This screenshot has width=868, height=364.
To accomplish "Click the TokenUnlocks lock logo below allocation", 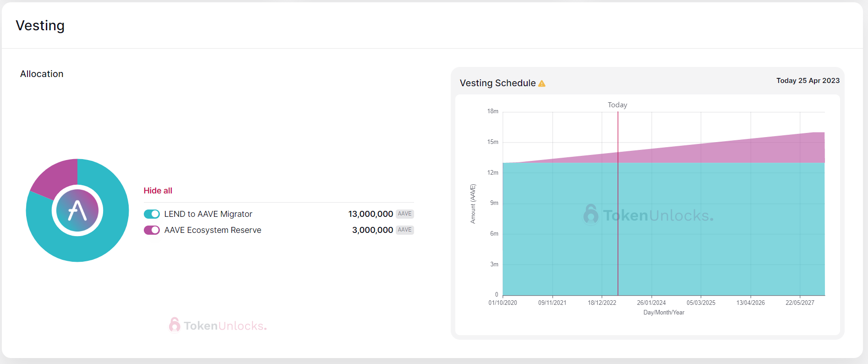I will tap(175, 325).
